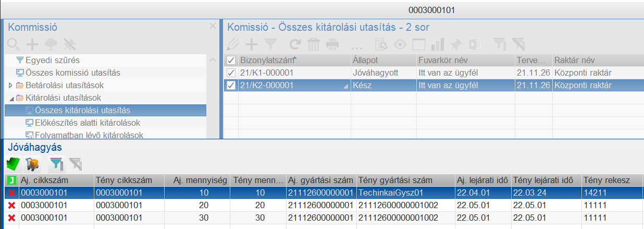Select Kitárolási utasítások folder in the tree
Image resolution: width=644 pixels, height=229 pixels.
63,98
